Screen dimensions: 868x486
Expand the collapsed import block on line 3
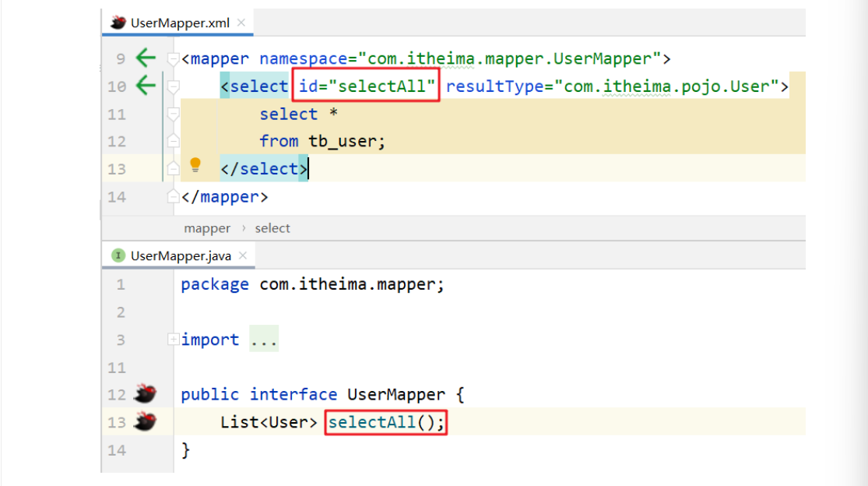(174, 340)
